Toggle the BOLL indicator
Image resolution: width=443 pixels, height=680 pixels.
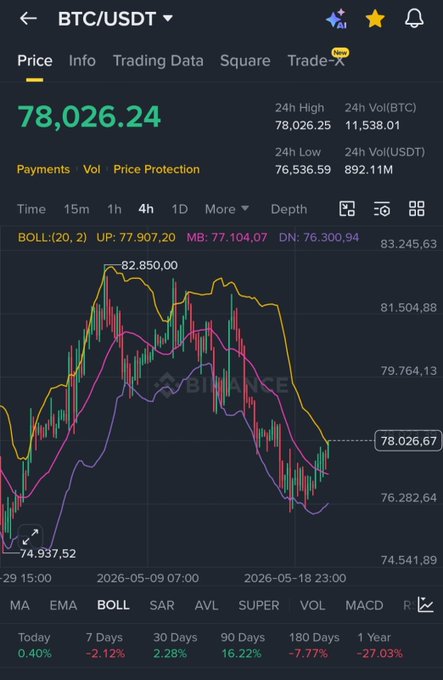coord(113,605)
